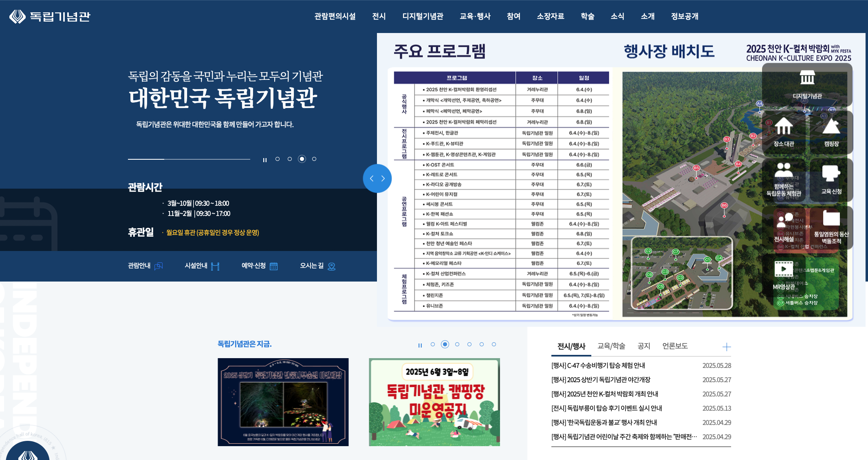The height and width of the screenshot is (460, 868).
Task: Select fourth 독립기념관은 지금 slide dot
Action: 469,344
